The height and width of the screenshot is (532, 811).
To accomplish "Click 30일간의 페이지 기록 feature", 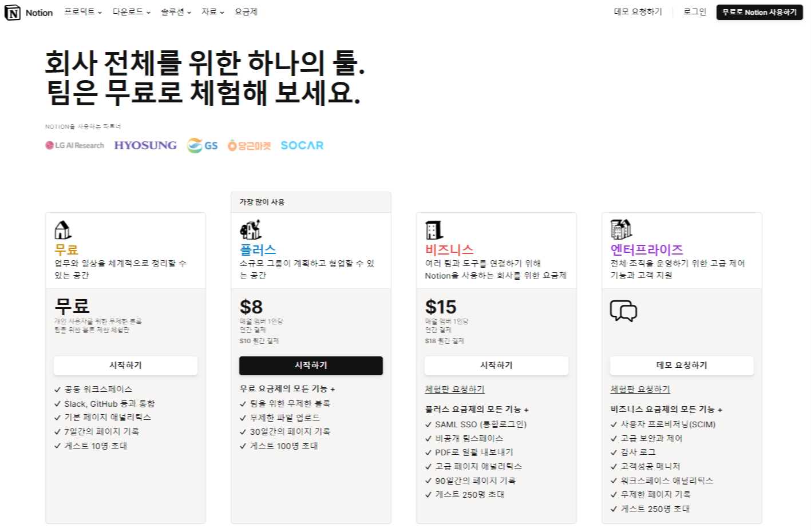I will [290, 432].
